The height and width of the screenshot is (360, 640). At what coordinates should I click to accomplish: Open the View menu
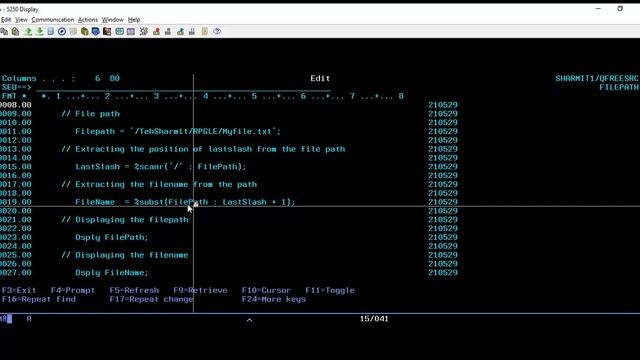pyautogui.click(x=21, y=20)
